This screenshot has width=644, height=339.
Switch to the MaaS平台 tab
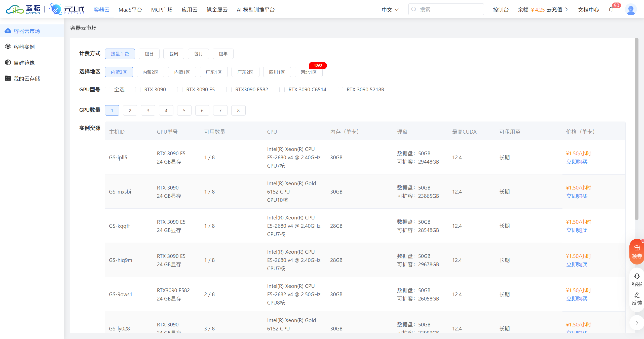click(130, 10)
